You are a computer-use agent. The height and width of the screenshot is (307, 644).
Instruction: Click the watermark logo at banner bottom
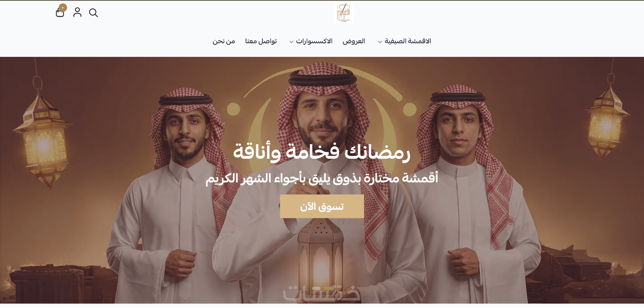321,292
